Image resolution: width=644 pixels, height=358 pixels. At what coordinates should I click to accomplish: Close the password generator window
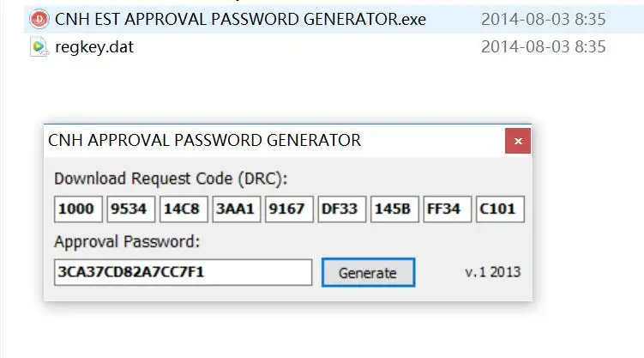(x=518, y=141)
